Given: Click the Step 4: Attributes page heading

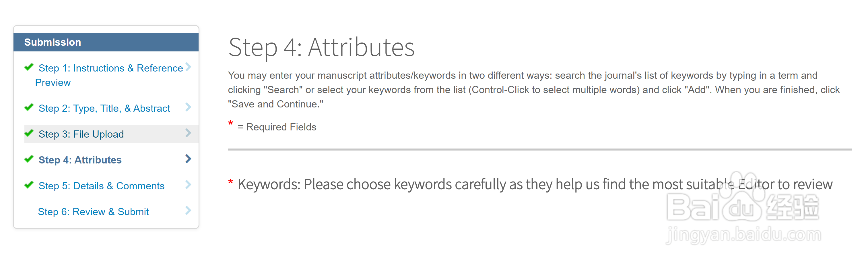Looking at the screenshot, I should click(x=321, y=47).
